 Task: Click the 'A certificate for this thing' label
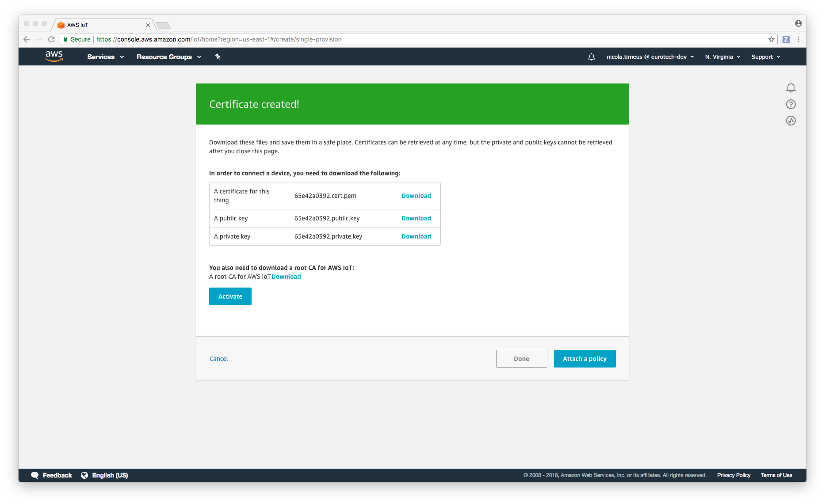(242, 196)
